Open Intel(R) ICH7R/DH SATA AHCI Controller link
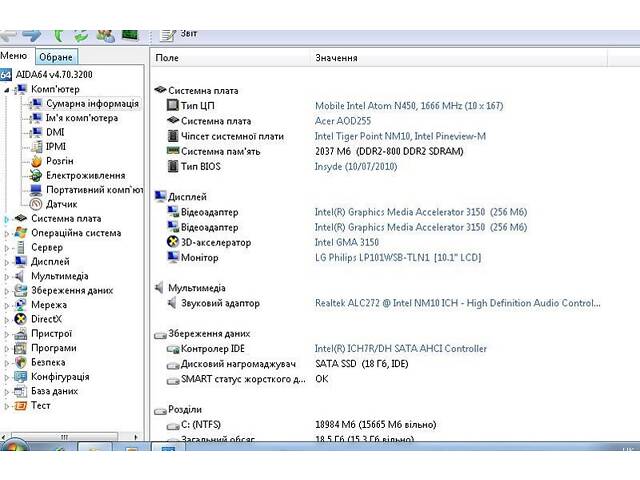 [401, 349]
